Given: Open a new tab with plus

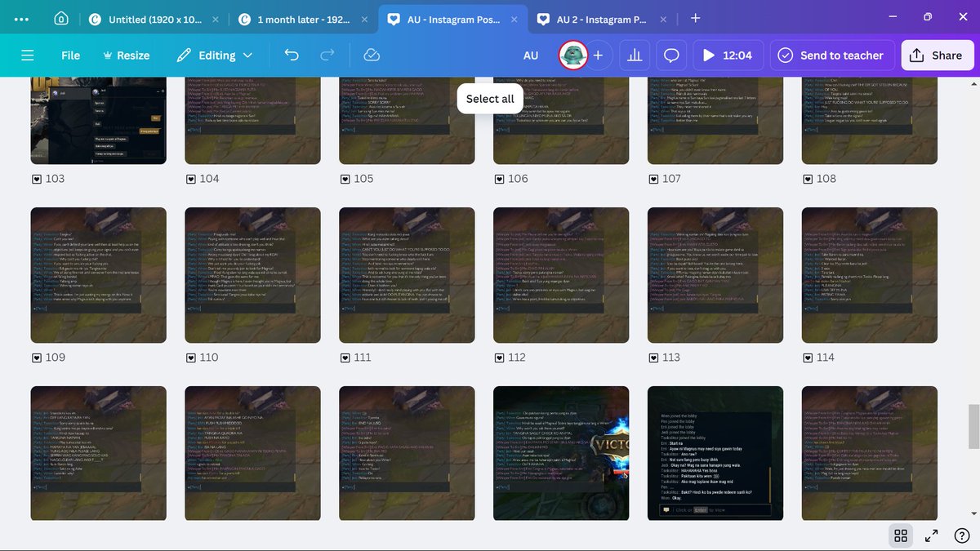Looking at the screenshot, I should pos(695,18).
